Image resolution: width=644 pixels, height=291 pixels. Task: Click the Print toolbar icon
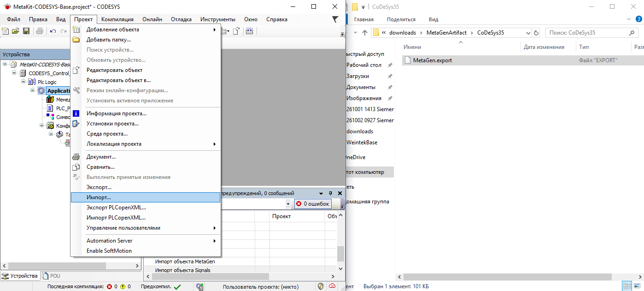pyautogui.click(x=40, y=31)
